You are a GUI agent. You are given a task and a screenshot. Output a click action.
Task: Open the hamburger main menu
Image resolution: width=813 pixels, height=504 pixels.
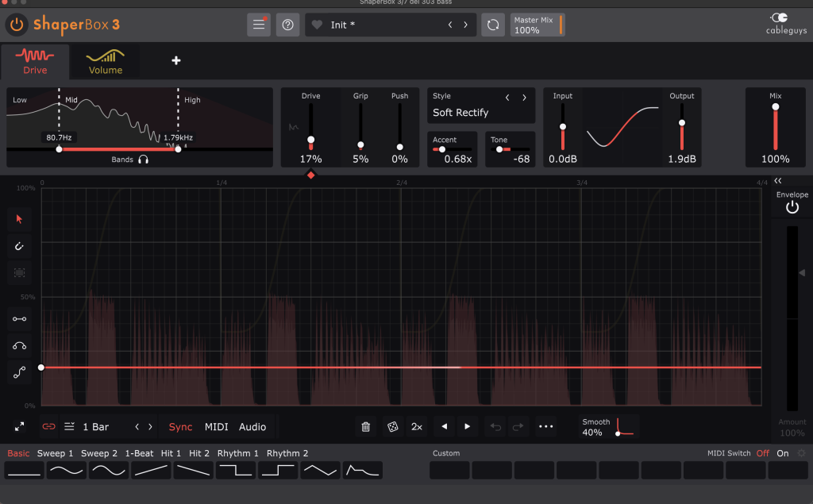pos(259,25)
